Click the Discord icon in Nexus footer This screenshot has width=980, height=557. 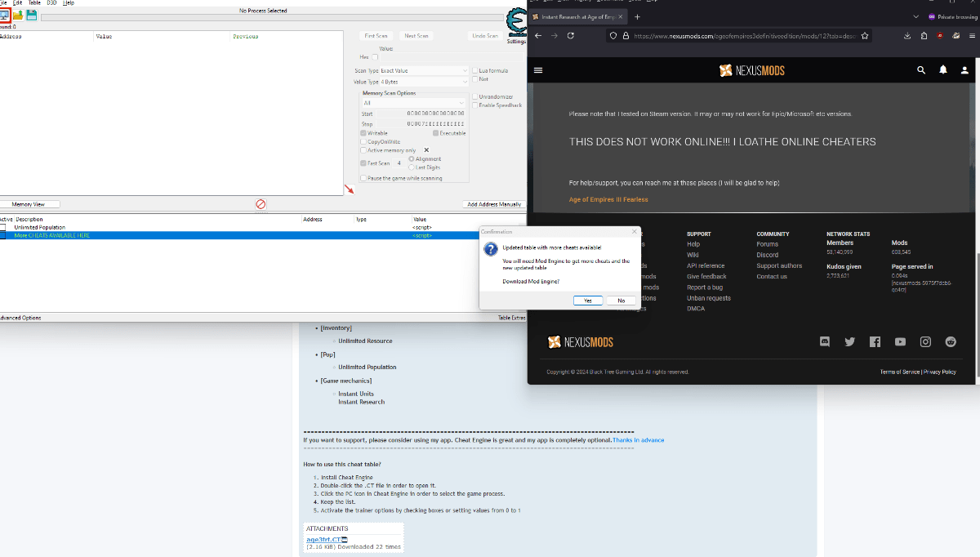click(x=825, y=342)
